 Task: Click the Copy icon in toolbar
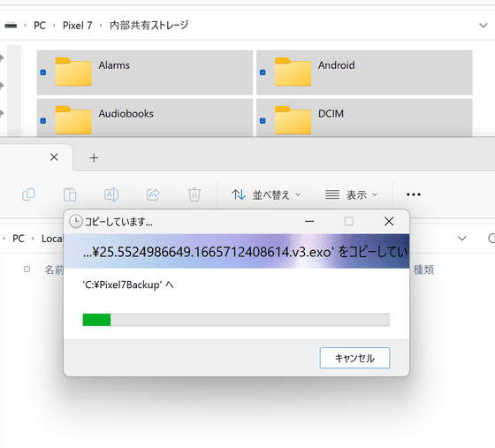pyautogui.click(x=28, y=194)
